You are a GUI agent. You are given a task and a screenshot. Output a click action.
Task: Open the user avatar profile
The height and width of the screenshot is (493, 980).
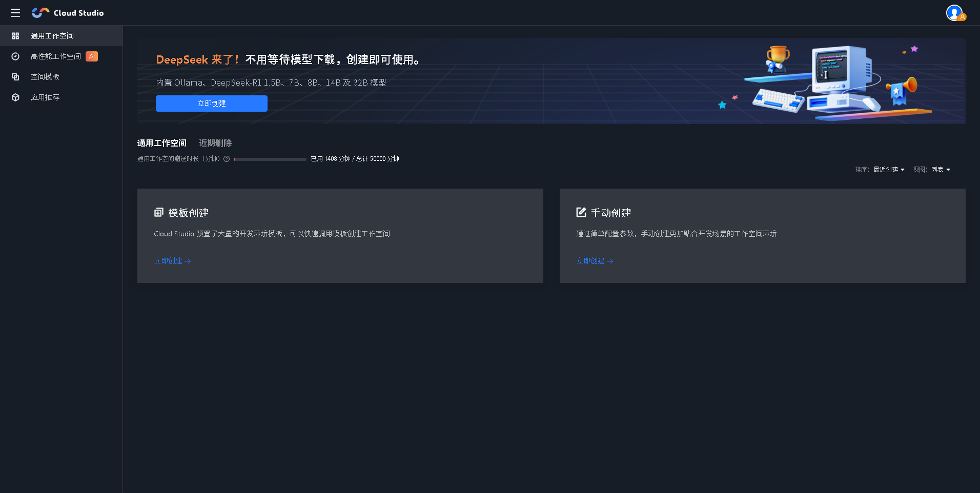tap(955, 13)
